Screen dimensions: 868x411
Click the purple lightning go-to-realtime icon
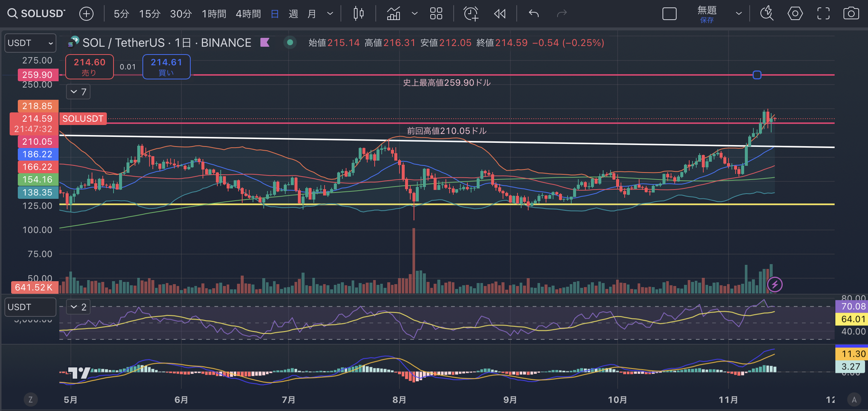pyautogui.click(x=775, y=285)
